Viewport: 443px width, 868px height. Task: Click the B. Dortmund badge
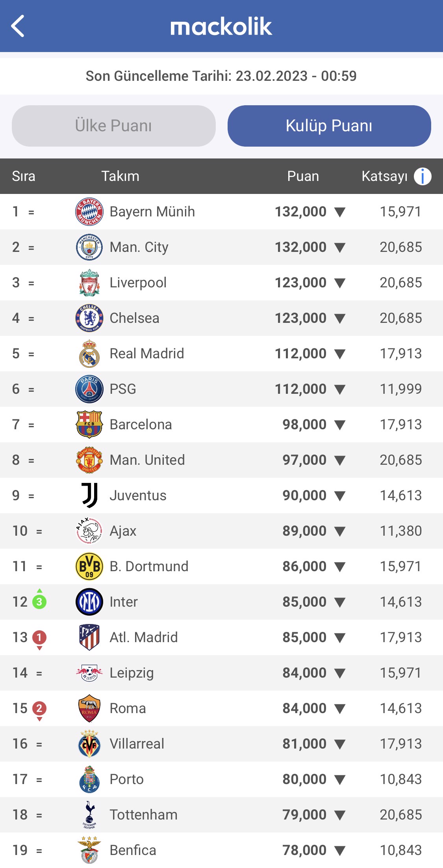click(x=89, y=566)
